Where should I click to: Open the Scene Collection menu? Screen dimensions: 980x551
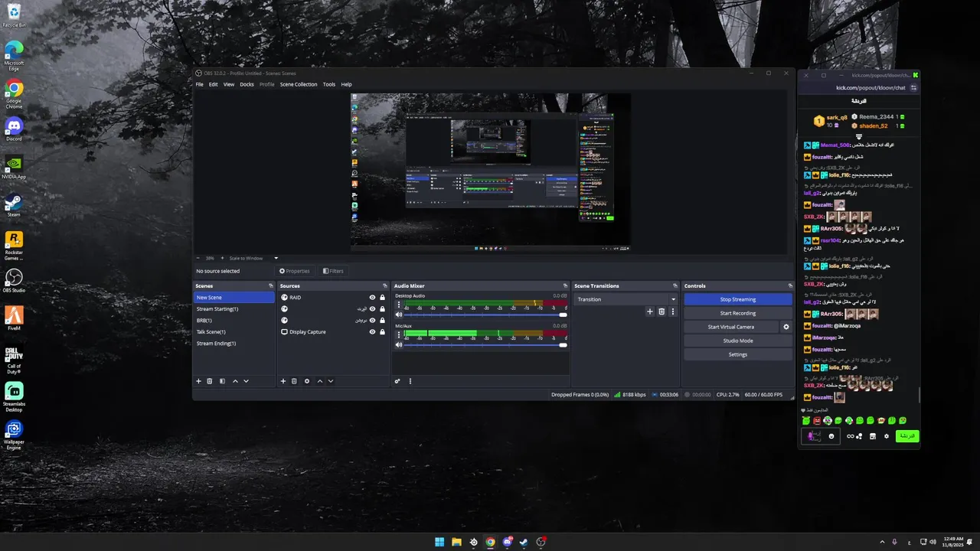[299, 84]
